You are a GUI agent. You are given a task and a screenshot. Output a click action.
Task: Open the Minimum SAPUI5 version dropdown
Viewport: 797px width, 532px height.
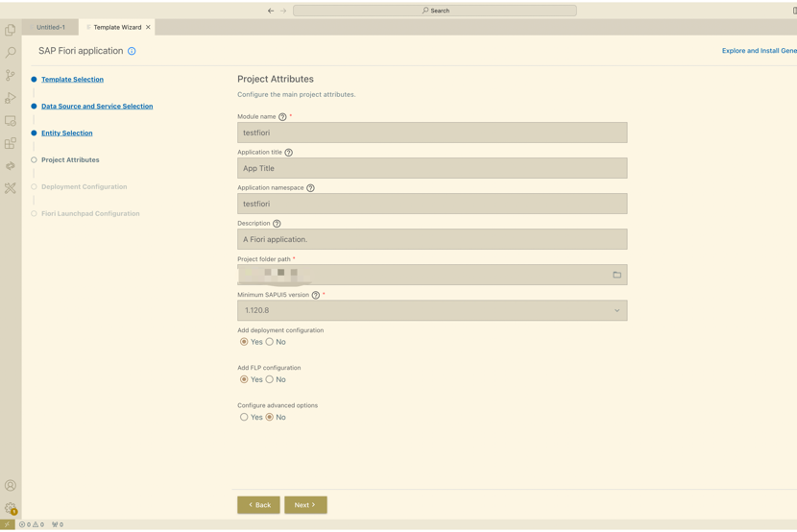click(x=432, y=310)
